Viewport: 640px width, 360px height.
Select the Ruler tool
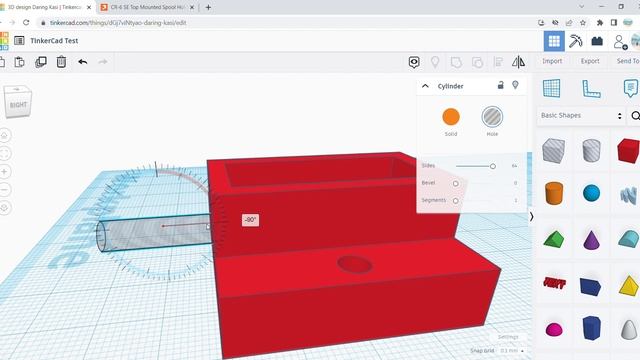click(591, 89)
